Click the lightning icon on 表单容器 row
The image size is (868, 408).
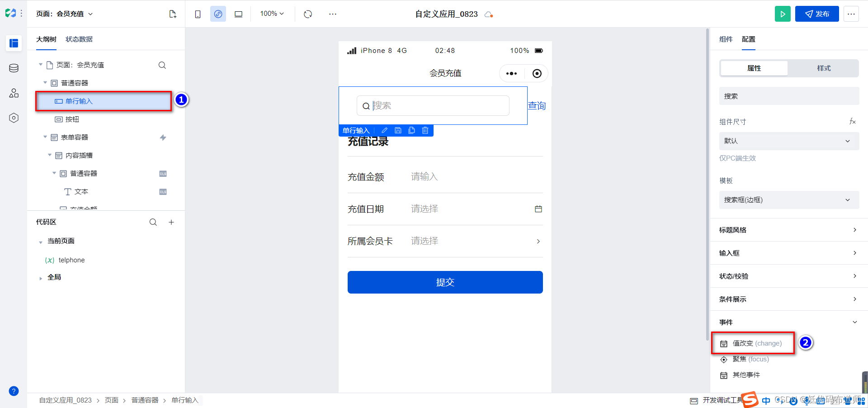click(163, 138)
